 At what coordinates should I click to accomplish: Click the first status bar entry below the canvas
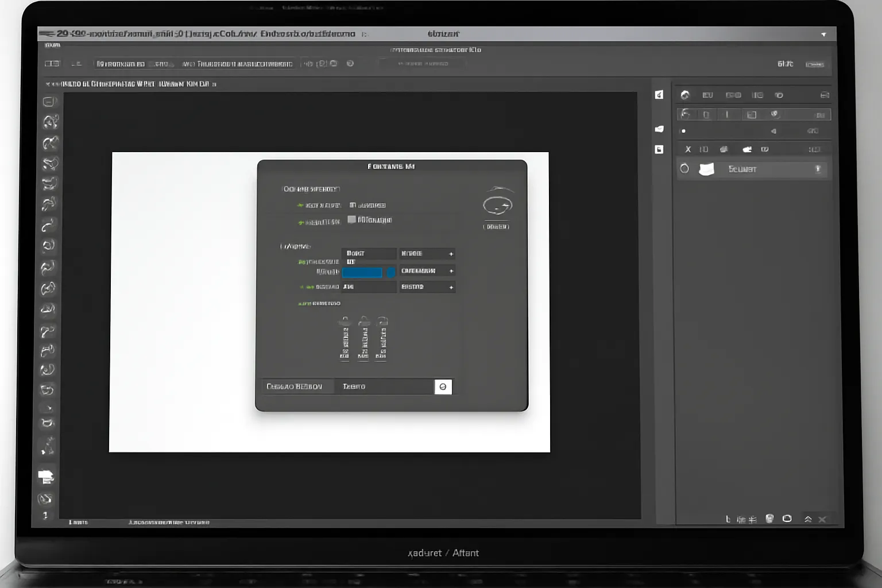click(78, 522)
